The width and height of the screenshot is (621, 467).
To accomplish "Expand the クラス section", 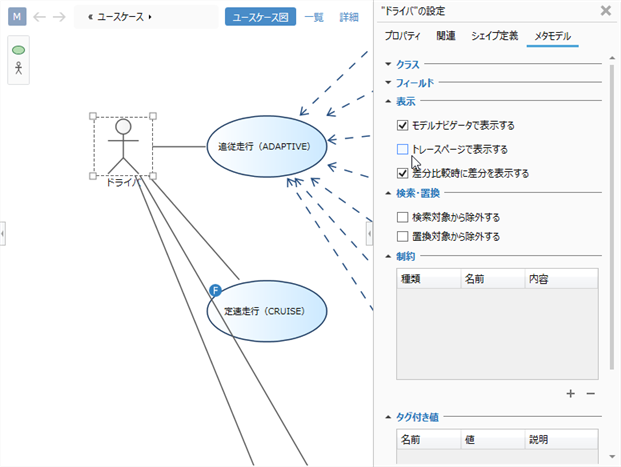I will [x=388, y=64].
